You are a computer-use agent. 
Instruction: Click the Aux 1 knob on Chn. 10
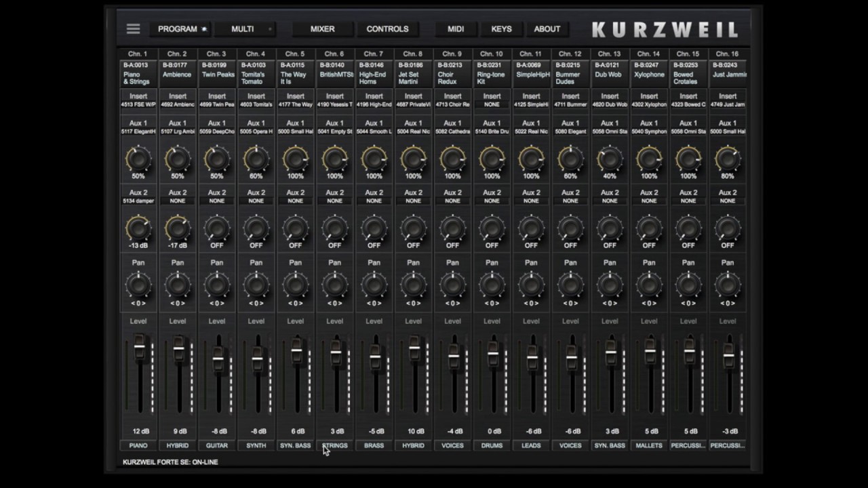(492, 159)
